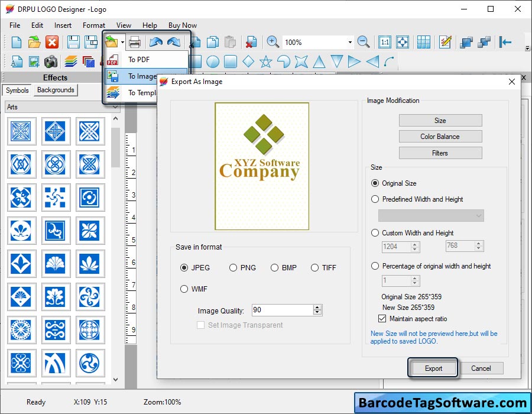
Task: Open the Color Balance settings
Action: (440, 137)
